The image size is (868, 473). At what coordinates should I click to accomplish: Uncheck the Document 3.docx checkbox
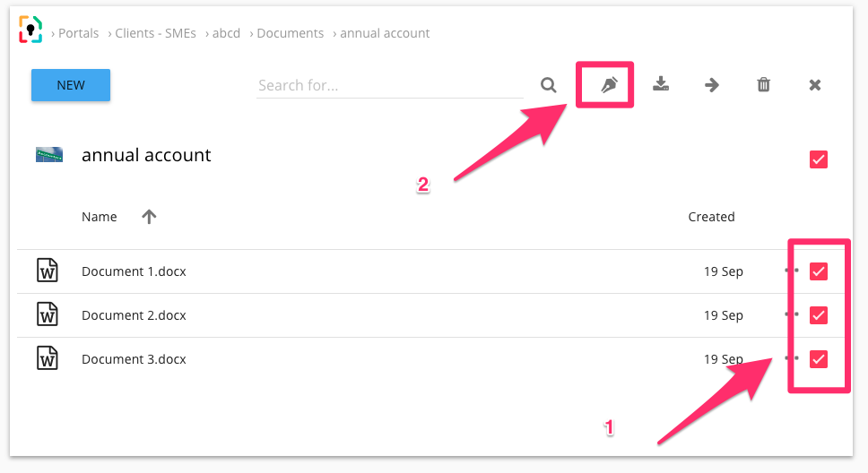(x=818, y=359)
